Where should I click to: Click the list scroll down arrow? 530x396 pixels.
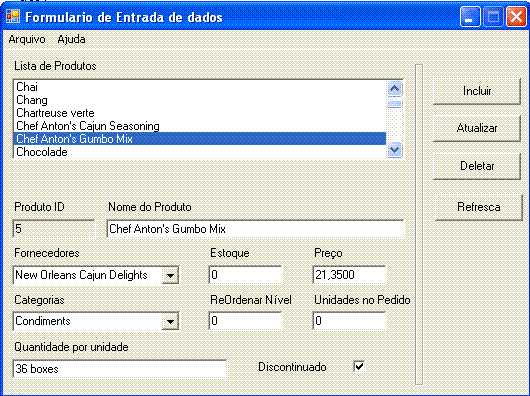coord(394,150)
